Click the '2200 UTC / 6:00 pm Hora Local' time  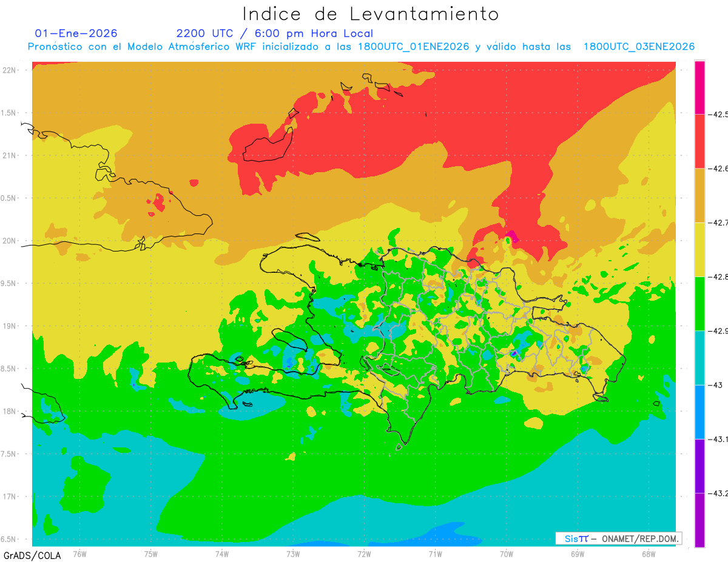(275, 33)
